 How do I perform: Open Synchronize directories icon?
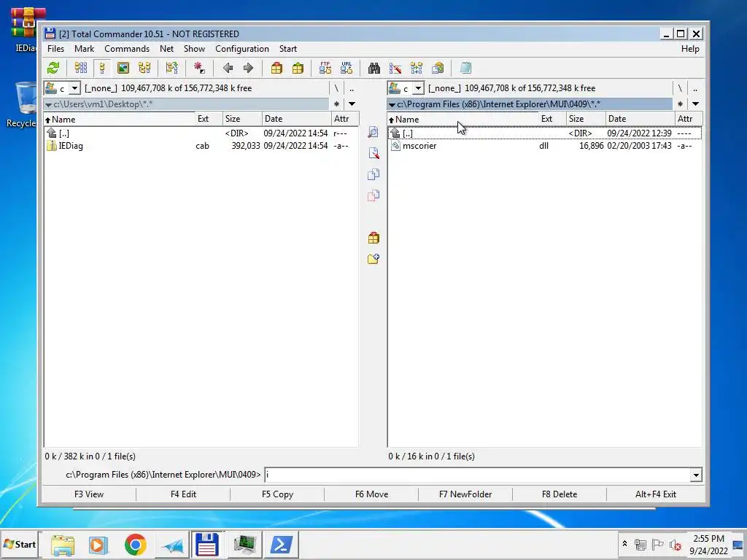click(x=417, y=68)
